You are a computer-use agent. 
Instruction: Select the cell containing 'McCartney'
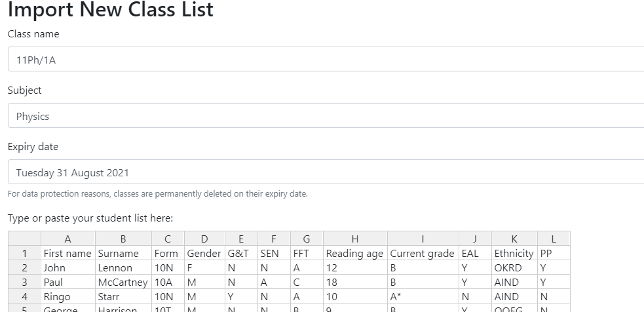[x=123, y=282]
